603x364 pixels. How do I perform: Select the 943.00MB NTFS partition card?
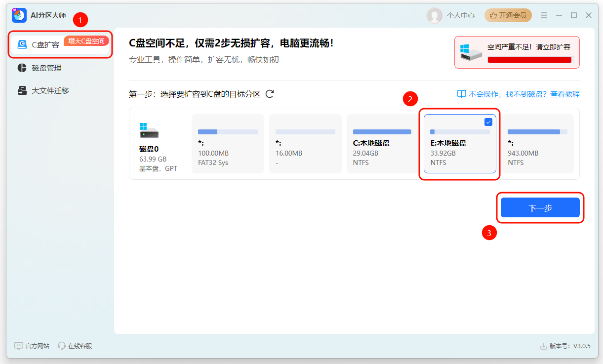click(537, 144)
